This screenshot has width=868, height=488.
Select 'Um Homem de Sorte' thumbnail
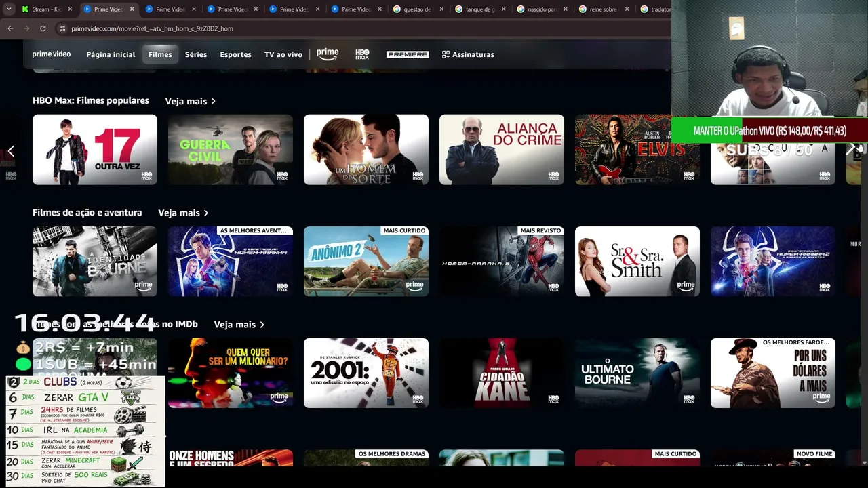pyautogui.click(x=366, y=150)
